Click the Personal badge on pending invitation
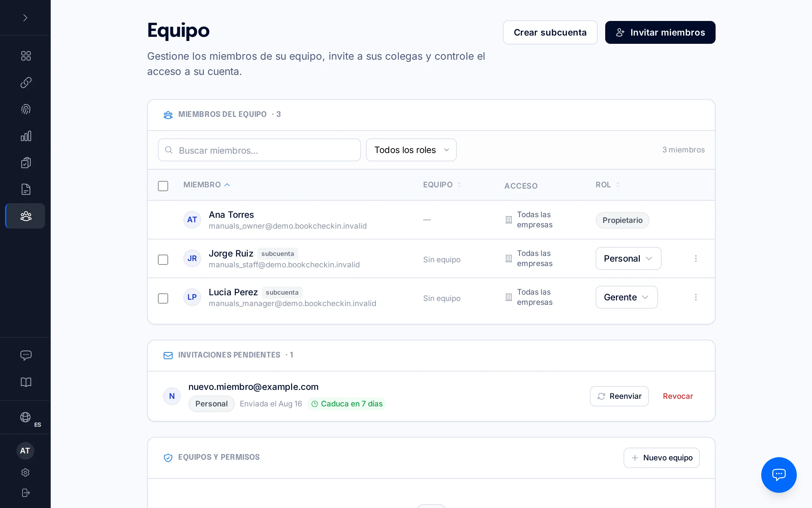 pos(211,404)
